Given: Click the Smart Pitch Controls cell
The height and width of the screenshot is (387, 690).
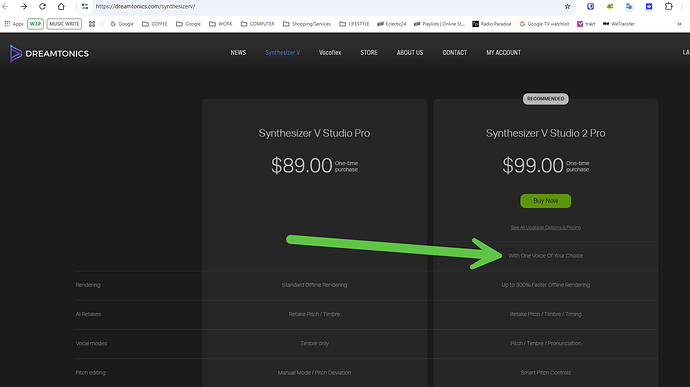Looking at the screenshot, I should [x=546, y=372].
